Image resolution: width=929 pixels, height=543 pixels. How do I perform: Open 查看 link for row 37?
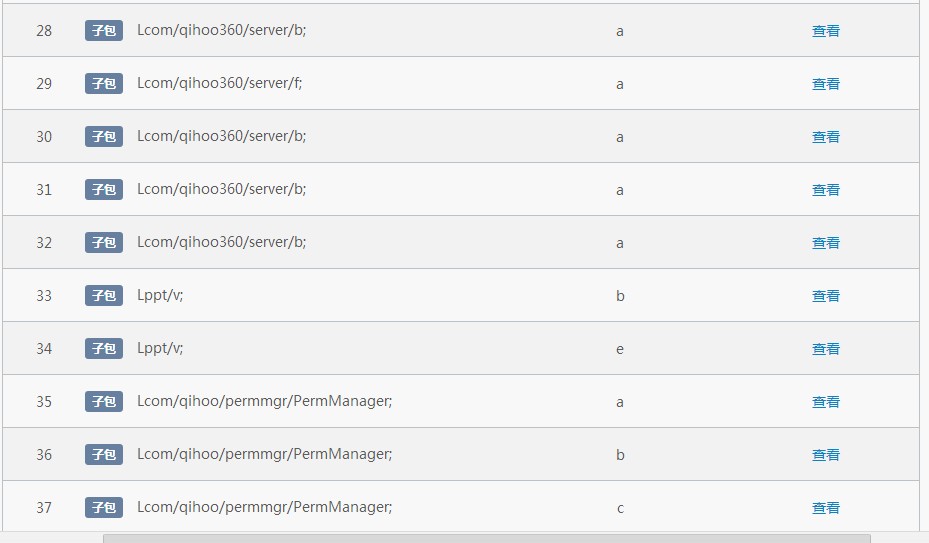pyautogui.click(x=825, y=508)
